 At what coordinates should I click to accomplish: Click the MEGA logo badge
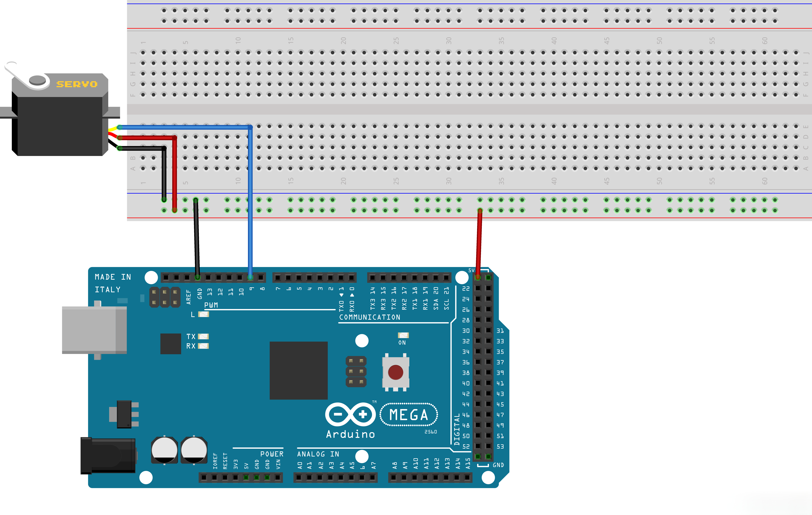click(x=409, y=415)
